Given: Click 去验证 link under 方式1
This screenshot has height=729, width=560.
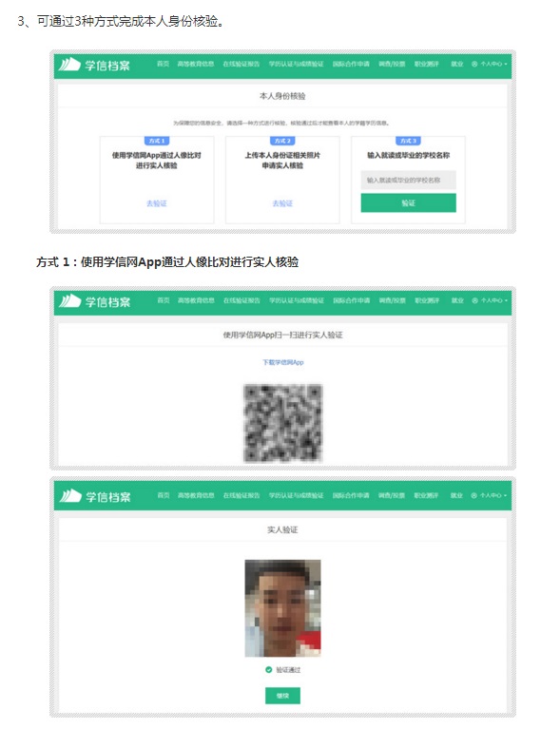Looking at the screenshot, I should coord(157,203).
